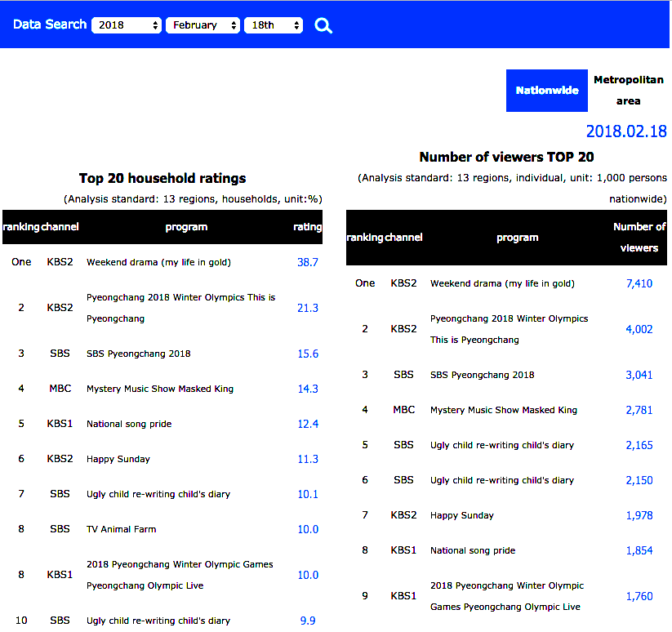Click 'program' header in household table
672x632 pixels.
pyautogui.click(x=186, y=227)
